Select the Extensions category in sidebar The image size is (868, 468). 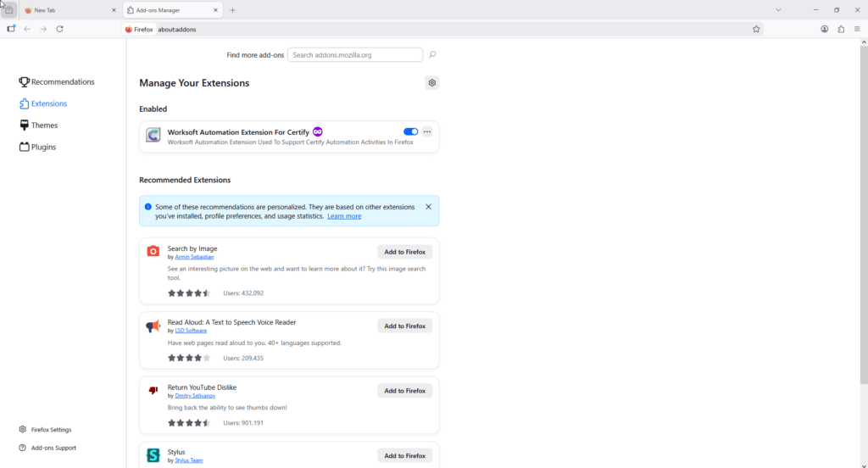pyautogui.click(x=43, y=103)
